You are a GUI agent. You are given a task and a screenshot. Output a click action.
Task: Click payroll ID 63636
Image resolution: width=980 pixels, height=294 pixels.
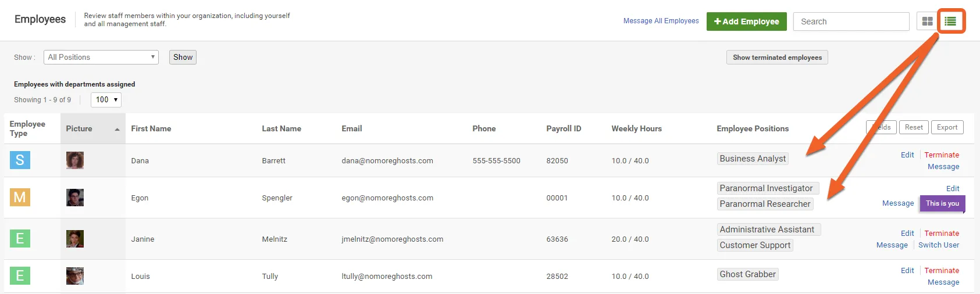[557, 239]
